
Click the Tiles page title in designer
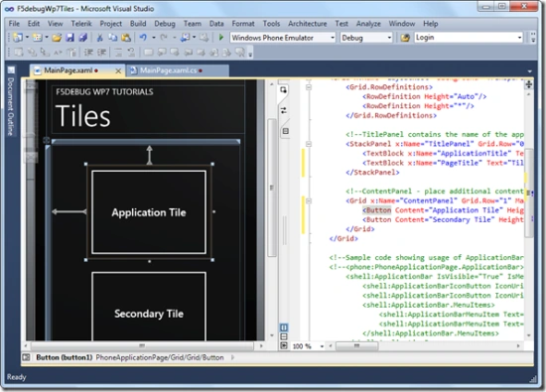(x=82, y=116)
